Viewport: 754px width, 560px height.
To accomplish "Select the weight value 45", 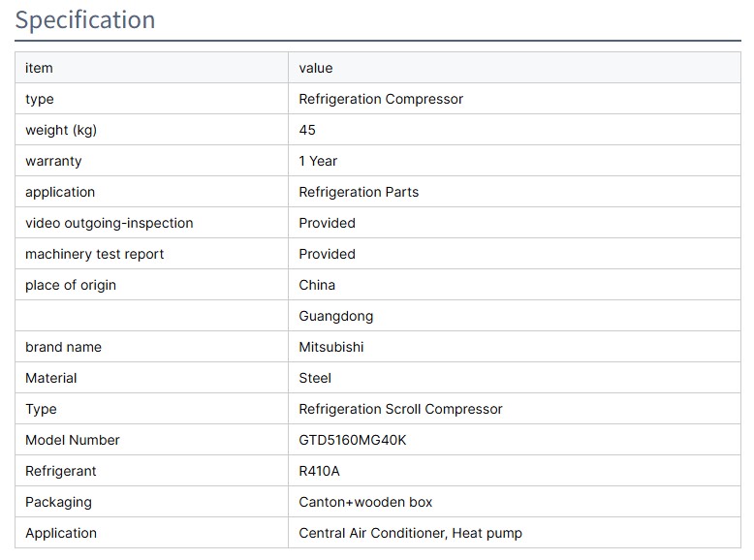I will coord(307,130).
